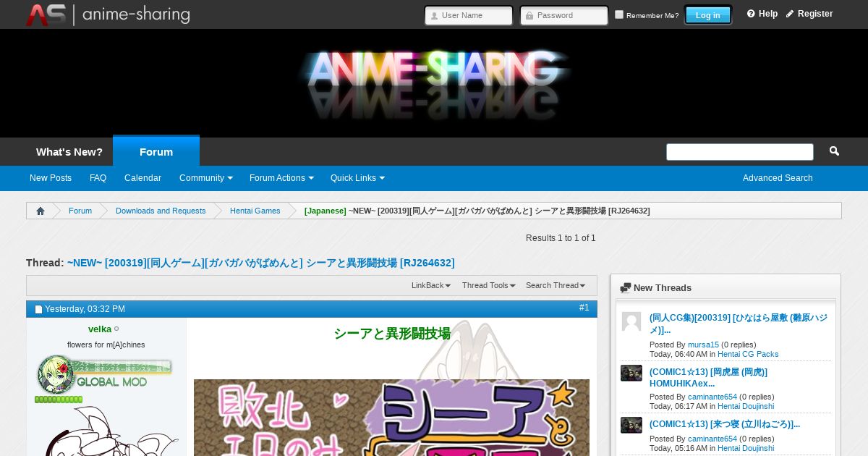This screenshot has width=868, height=456.
Task: Open the HOMUHIKAex thread link
Action: (x=708, y=378)
